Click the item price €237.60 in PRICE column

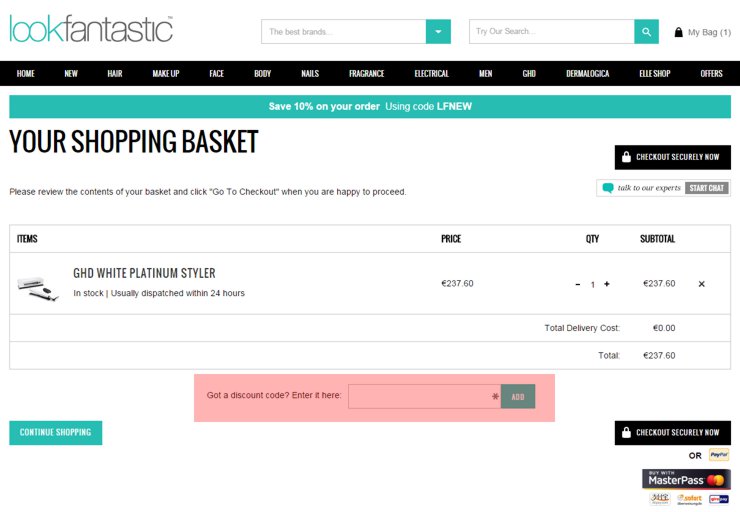coord(457,284)
